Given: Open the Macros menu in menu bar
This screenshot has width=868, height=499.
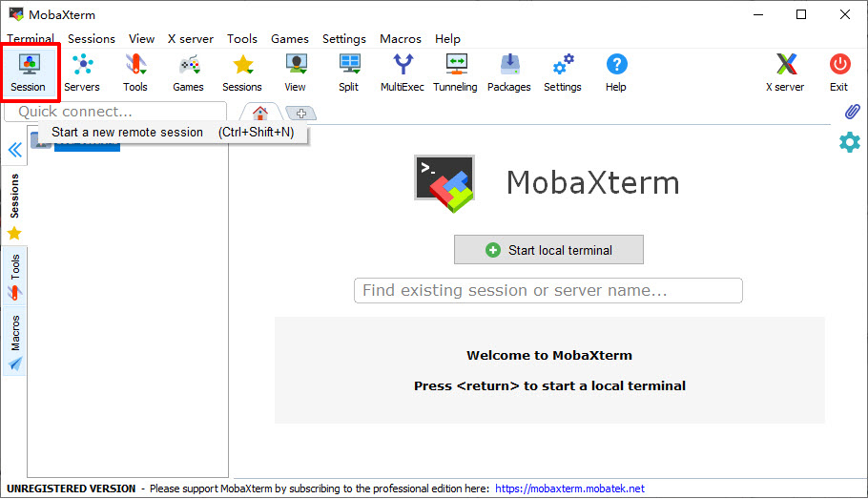Looking at the screenshot, I should (x=400, y=39).
